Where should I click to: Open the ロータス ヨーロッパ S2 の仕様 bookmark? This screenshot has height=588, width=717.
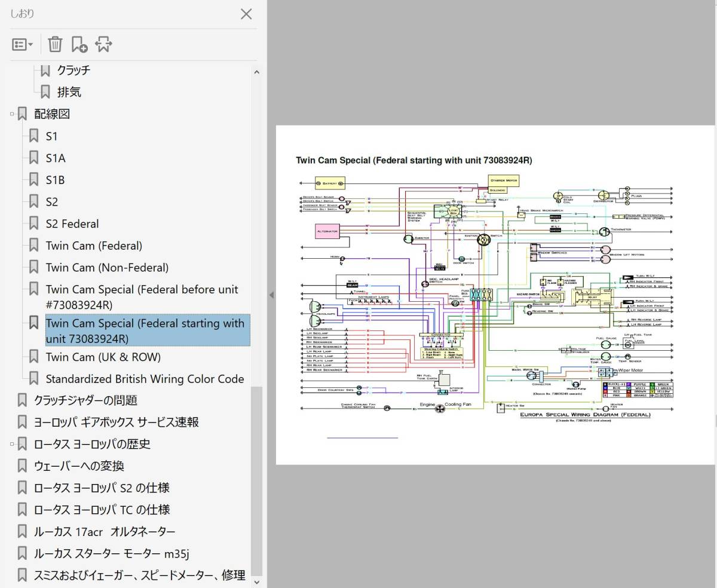[102, 488]
